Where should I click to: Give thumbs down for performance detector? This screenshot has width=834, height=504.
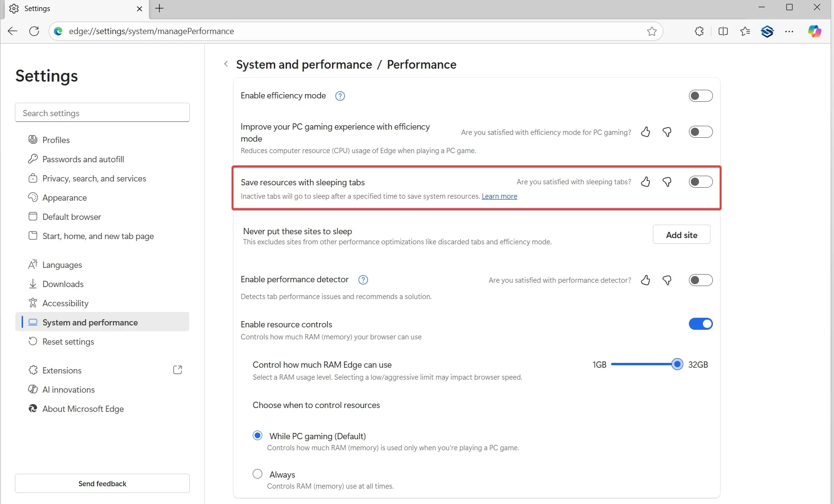pyautogui.click(x=667, y=280)
